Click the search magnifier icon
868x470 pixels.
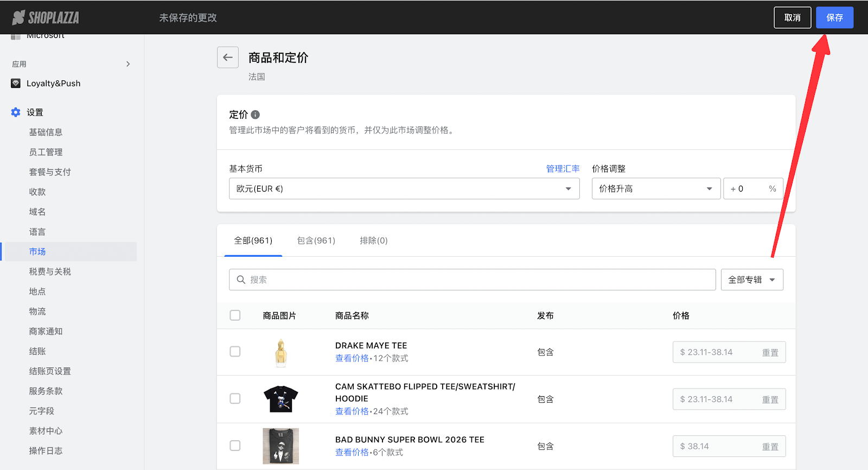click(241, 280)
